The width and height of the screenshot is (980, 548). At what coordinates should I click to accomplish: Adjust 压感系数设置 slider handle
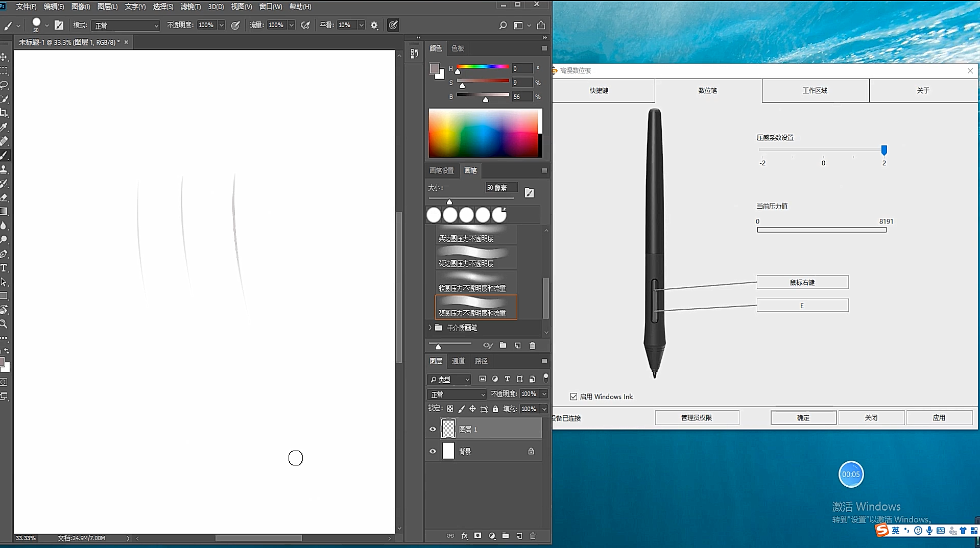pyautogui.click(x=884, y=150)
